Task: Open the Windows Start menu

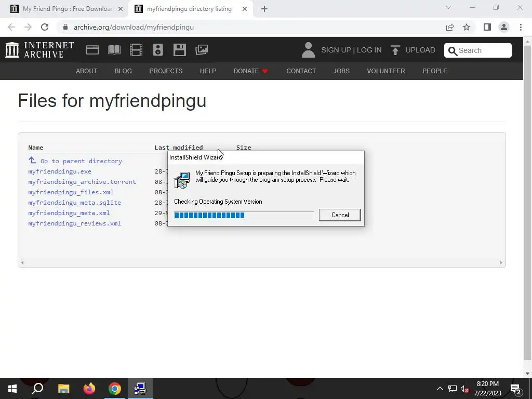Action: point(12,389)
